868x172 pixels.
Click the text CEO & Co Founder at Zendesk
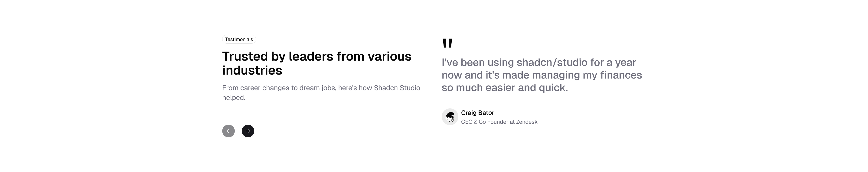[499, 122]
